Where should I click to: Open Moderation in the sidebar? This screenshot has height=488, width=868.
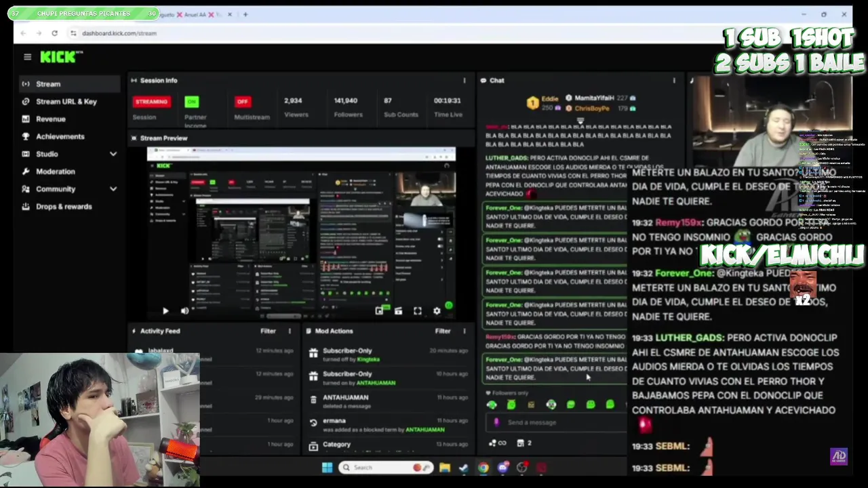click(x=56, y=171)
